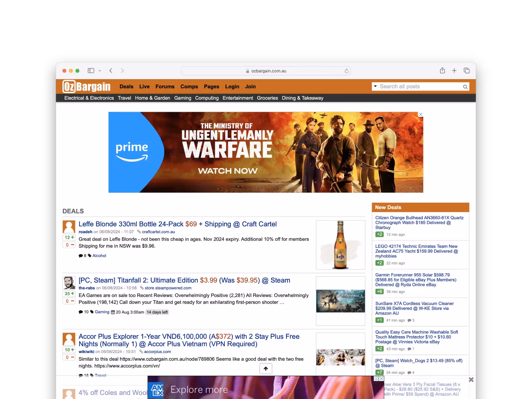
Task: Open the Accor Plus Explorer deal title
Action: click(189, 340)
